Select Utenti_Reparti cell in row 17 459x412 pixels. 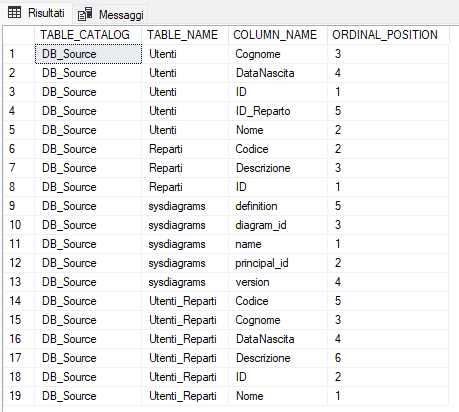(185, 358)
